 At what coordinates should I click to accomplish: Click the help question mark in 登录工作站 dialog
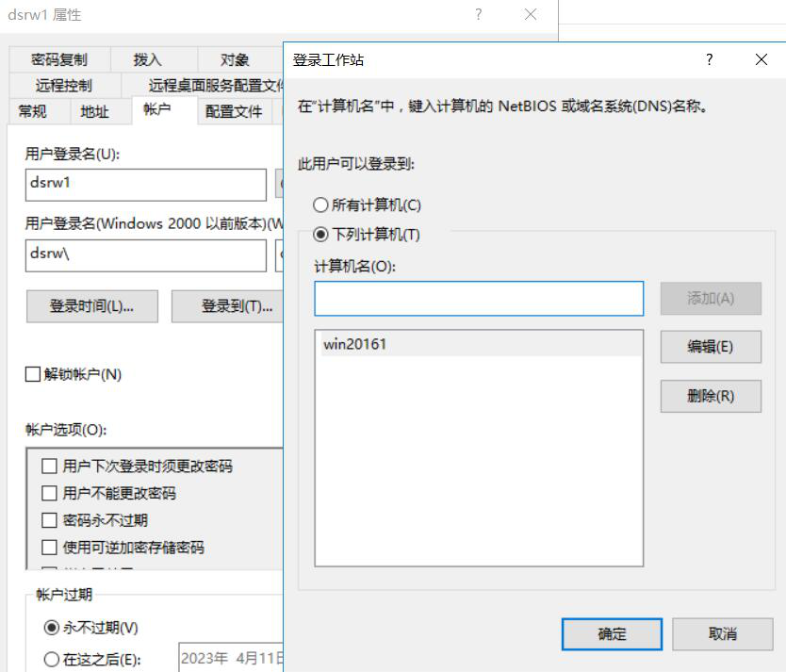point(709,59)
